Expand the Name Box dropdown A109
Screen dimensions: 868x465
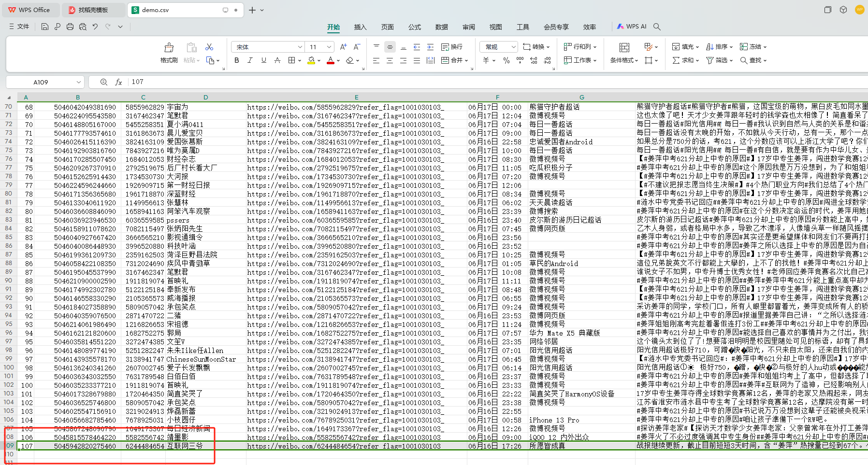(79, 82)
